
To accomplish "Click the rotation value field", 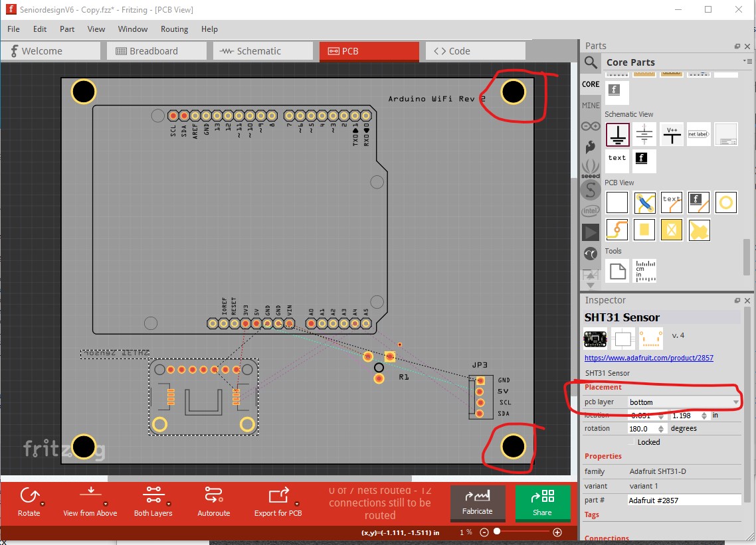I will tap(642, 428).
